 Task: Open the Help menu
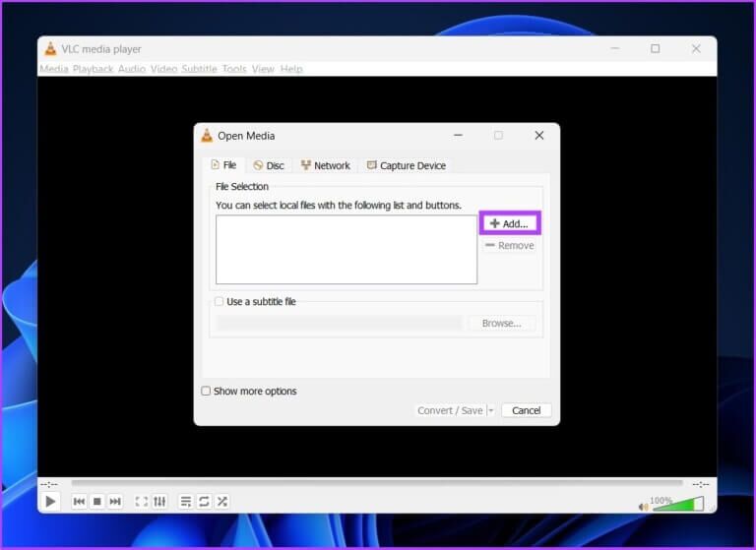click(x=291, y=69)
